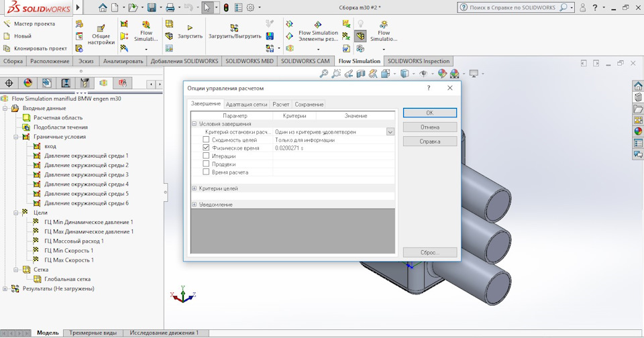The height and width of the screenshot is (338, 644).
Task: Open Исследование движения 1 bottom tab
Action: (x=164, y=333)
